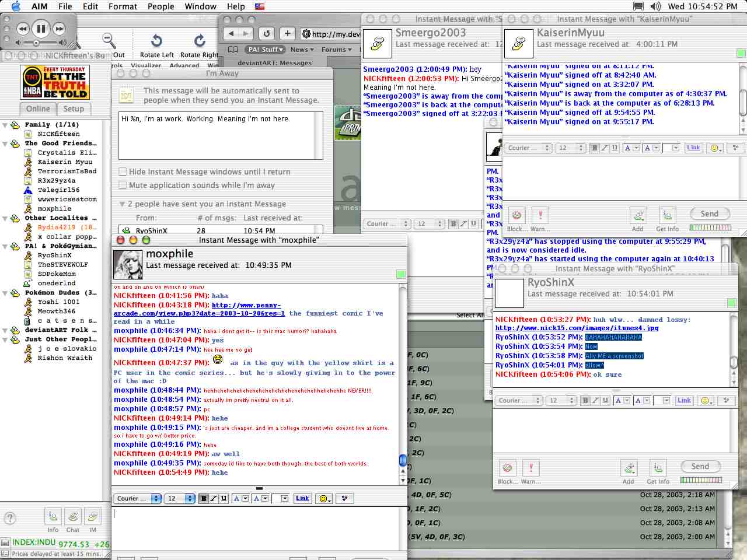
Task: Select buddy Kaiserin Myuu in Buddy List
Action: (65, 162)
